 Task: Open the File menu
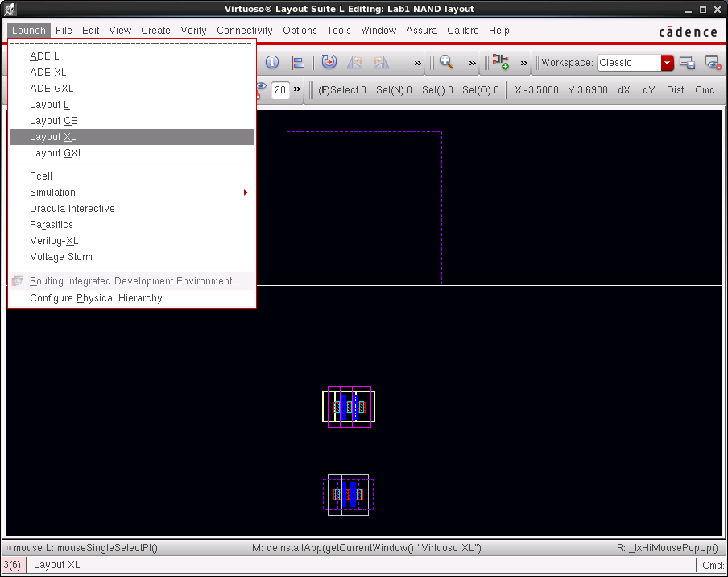64,31
